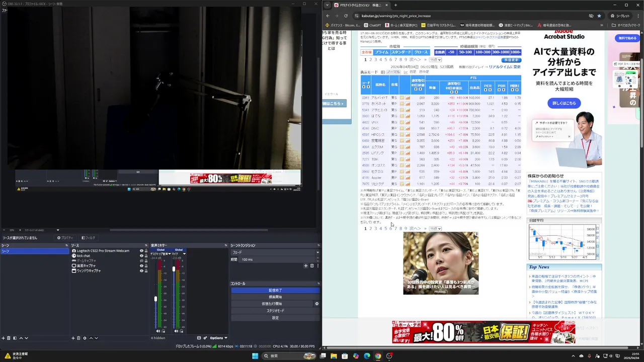644x362 pixels.
Task: Add a scene transition with plus
Action: click(x=305, y=265)
